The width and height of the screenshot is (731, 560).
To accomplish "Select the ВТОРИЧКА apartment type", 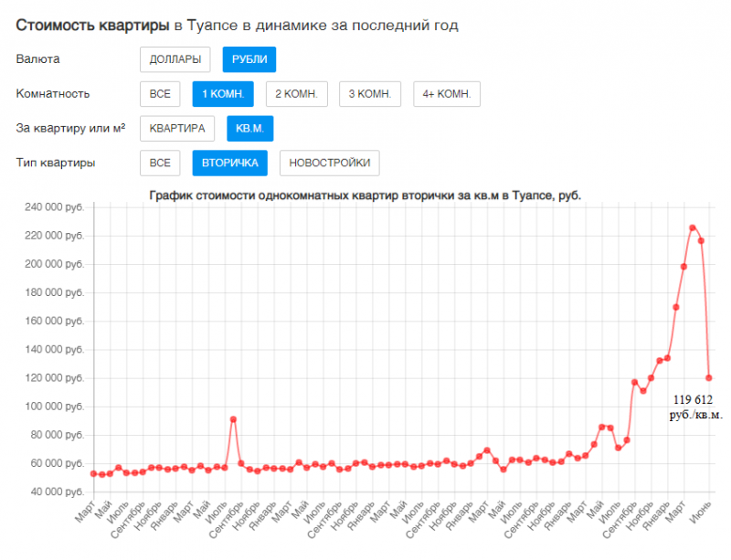I will click(230, 163).
